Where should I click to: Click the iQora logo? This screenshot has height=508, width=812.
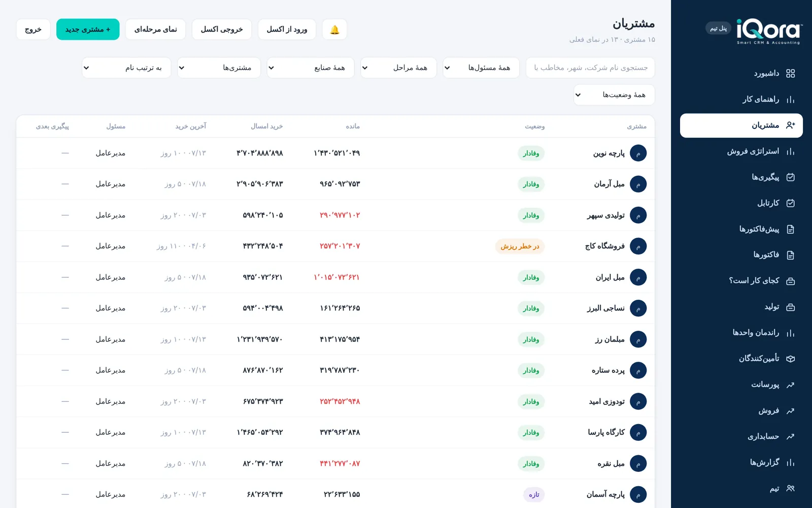click(769, 31)
